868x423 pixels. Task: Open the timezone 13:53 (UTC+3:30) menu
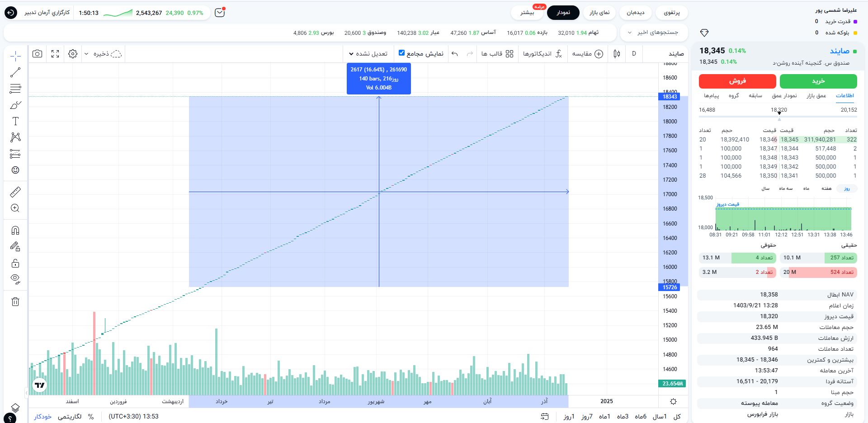[x=134, y=416]
